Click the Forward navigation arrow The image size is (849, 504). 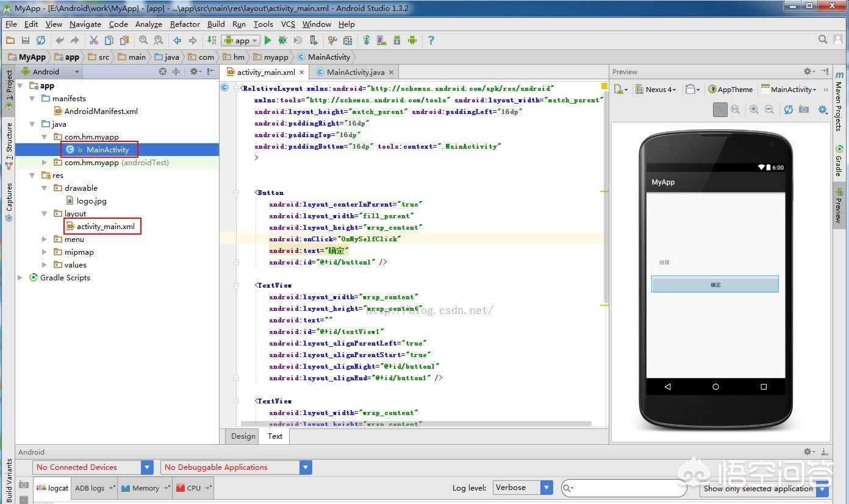tap(193, 40)
